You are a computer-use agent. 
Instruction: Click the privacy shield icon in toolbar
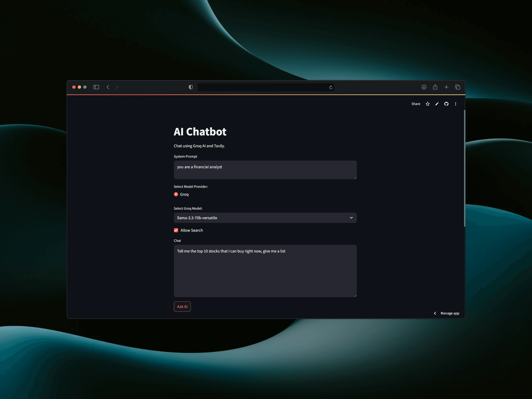(x=191, y=87)
